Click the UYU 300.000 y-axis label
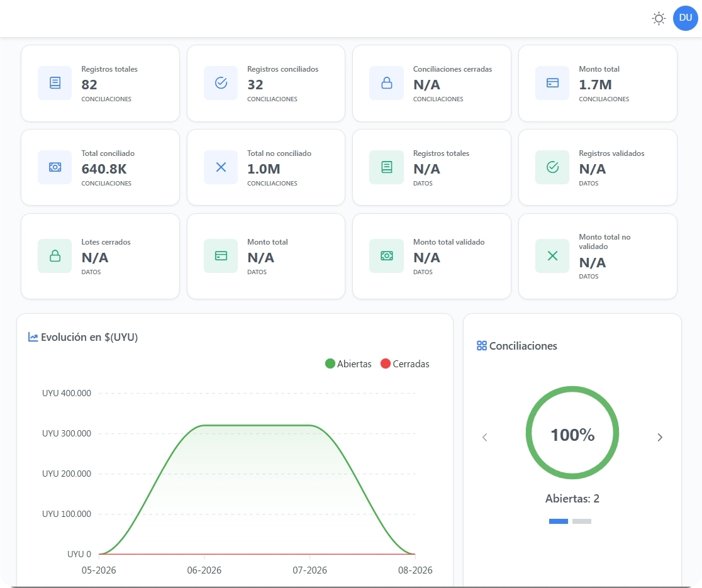The width and height of the screenshot is (702, 588). (x=66, y=433)
